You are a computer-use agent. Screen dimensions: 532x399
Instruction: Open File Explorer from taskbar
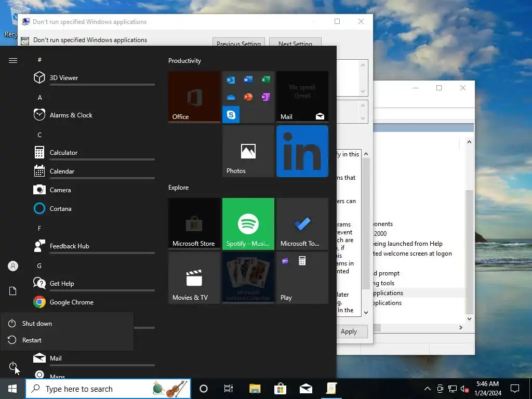tap(255, 389)
